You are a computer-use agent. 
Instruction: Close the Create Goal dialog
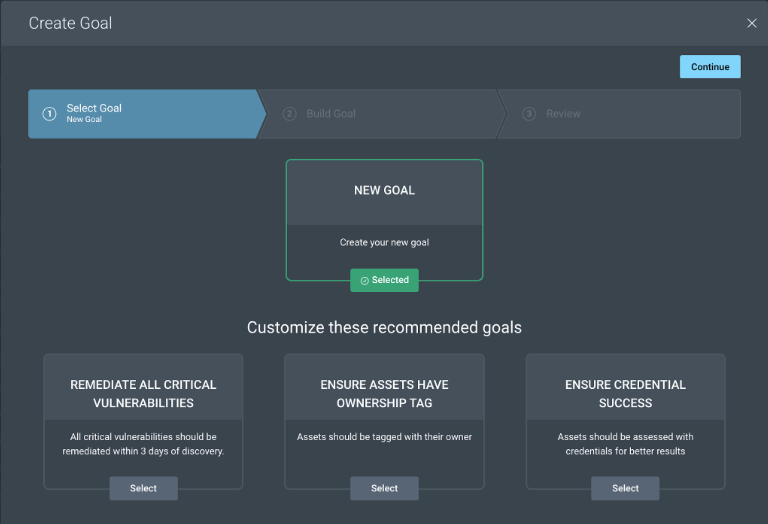pyautogui.click(x=751, y=23)
